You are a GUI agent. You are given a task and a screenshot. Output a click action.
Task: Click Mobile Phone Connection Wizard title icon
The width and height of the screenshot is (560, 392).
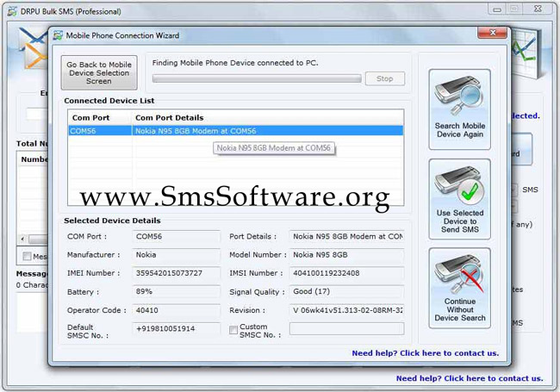58,35
